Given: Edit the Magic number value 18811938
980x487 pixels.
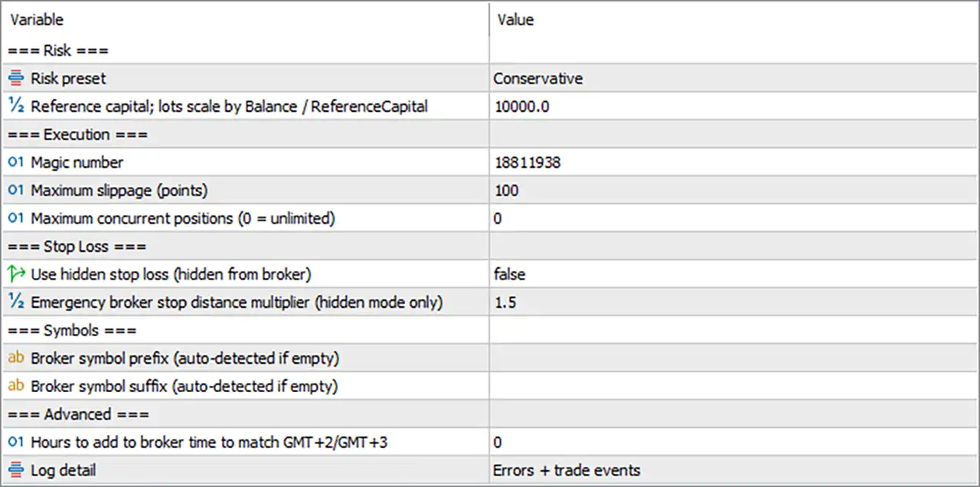Looking at the screenshot, I should 733,162.
